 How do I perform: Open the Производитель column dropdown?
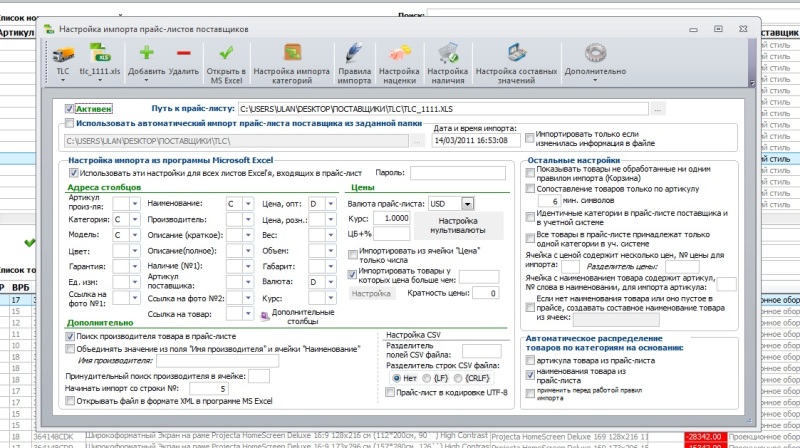[248, 219]
